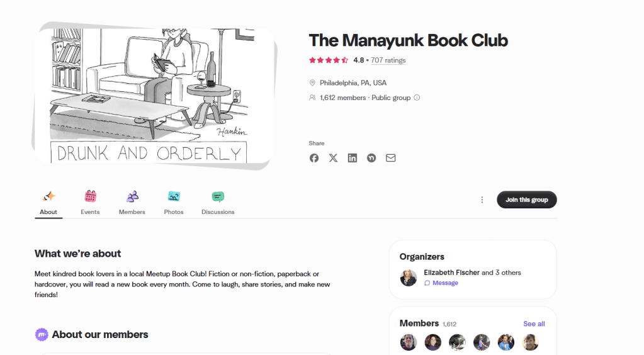Open the Drunk and Orderly cover image

point(154,95)
